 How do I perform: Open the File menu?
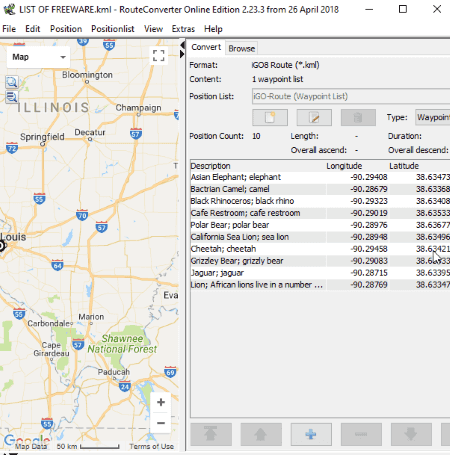[9, 29]
